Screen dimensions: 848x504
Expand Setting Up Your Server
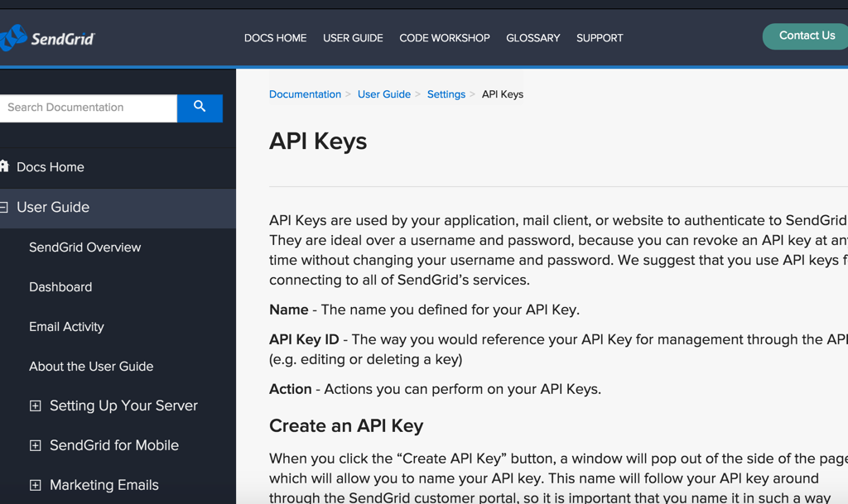pyautogui.click(x=35, y=406)
